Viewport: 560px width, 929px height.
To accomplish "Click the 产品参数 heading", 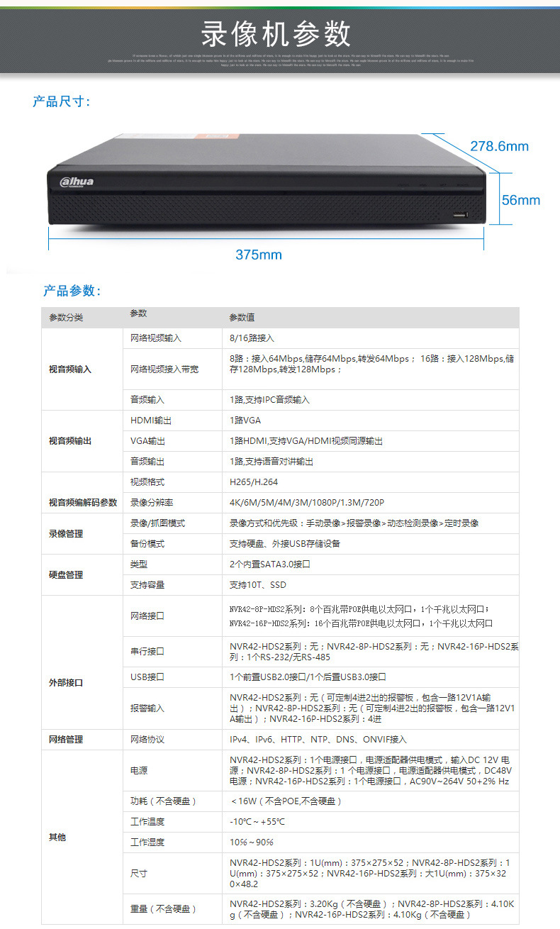I will click(72, 291).
